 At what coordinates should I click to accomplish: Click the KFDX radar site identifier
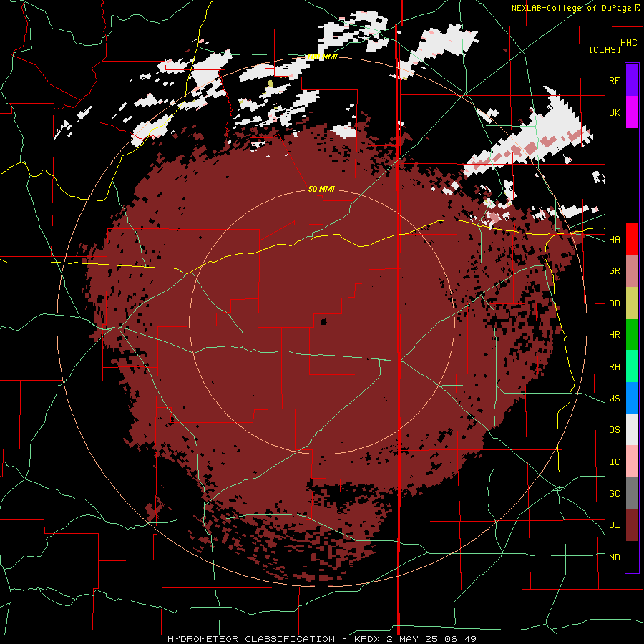[x=369, y=639]
